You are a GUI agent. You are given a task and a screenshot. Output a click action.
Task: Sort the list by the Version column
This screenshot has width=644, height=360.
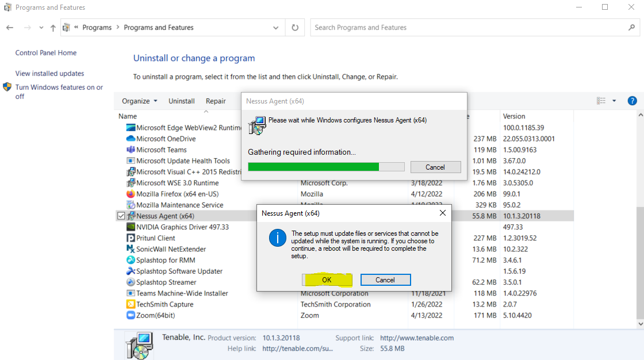(514, 116)
